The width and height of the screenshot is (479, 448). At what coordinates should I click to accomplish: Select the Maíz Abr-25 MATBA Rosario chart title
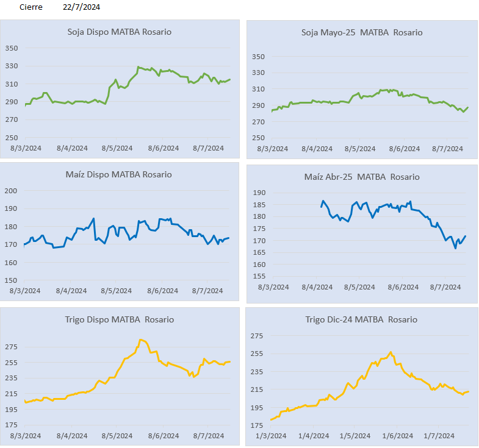pos(362,177)
